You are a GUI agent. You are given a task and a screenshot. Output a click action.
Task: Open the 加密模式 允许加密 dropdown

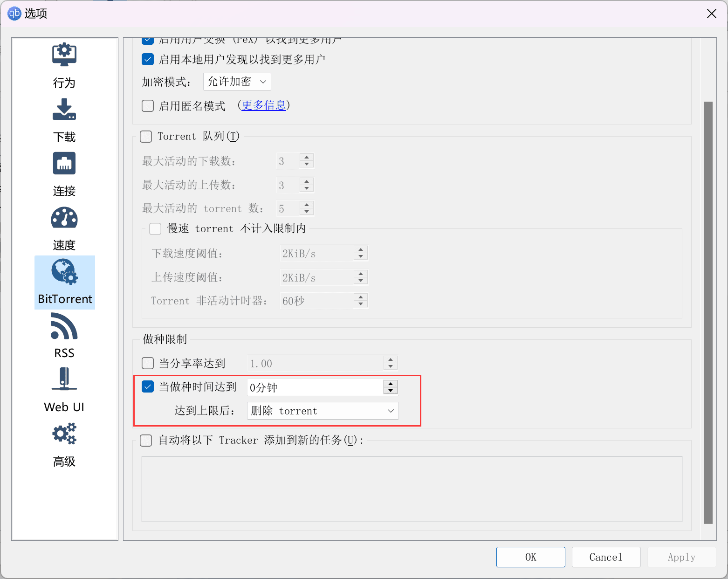[237, 82]
